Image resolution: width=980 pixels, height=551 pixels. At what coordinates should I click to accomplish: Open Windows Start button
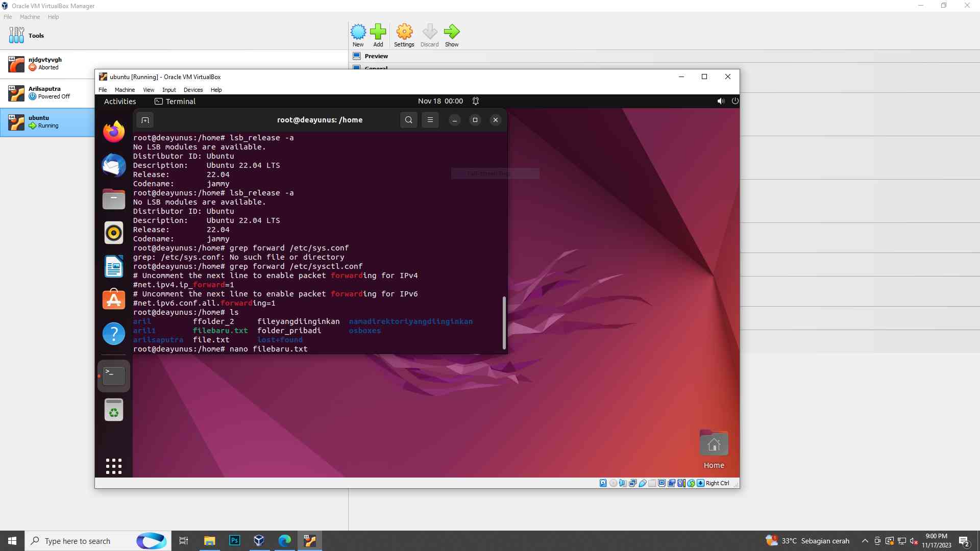pyautogui.click(x=12, y=541)
